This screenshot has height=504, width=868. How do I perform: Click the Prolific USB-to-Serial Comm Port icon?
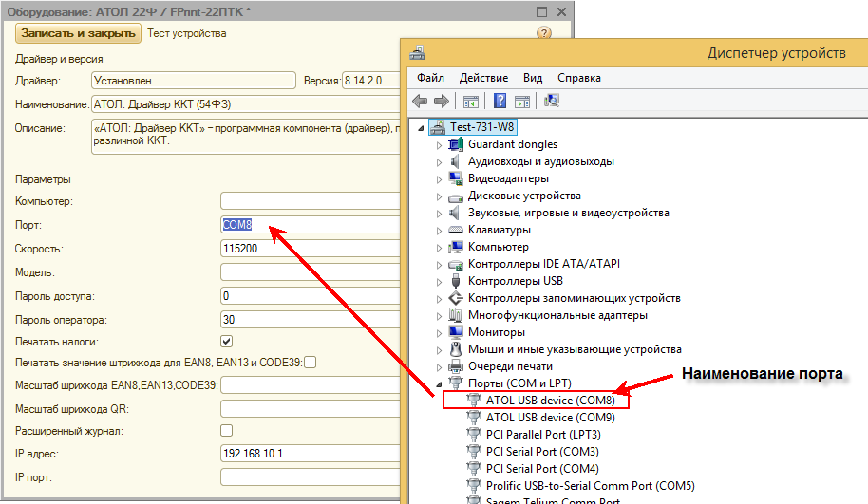[x=474, y=486]
